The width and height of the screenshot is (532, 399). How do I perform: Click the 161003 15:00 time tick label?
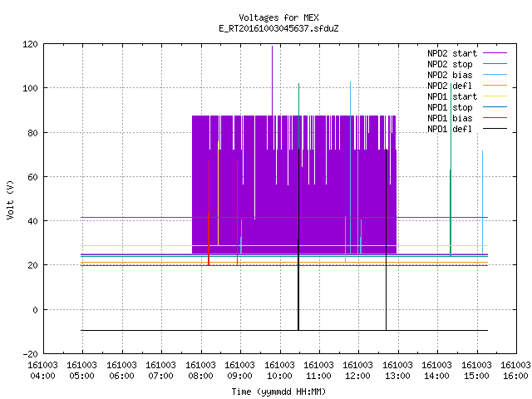[476, 371]
